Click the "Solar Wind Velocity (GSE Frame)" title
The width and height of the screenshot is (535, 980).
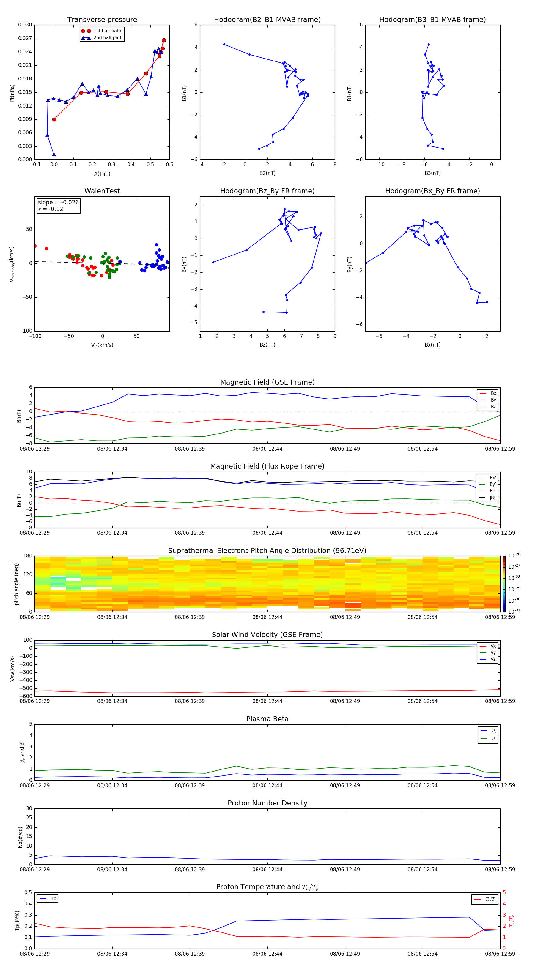click(267, 635)
